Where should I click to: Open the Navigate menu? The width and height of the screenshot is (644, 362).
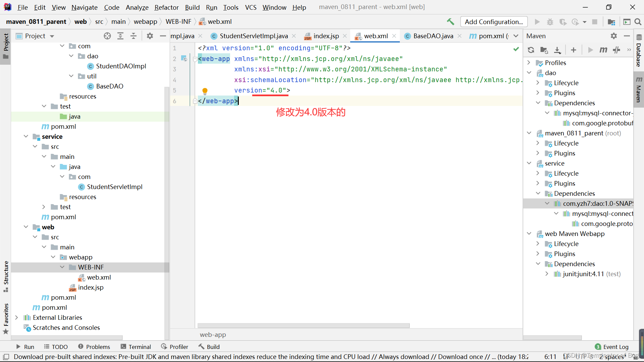pos(85,7)
